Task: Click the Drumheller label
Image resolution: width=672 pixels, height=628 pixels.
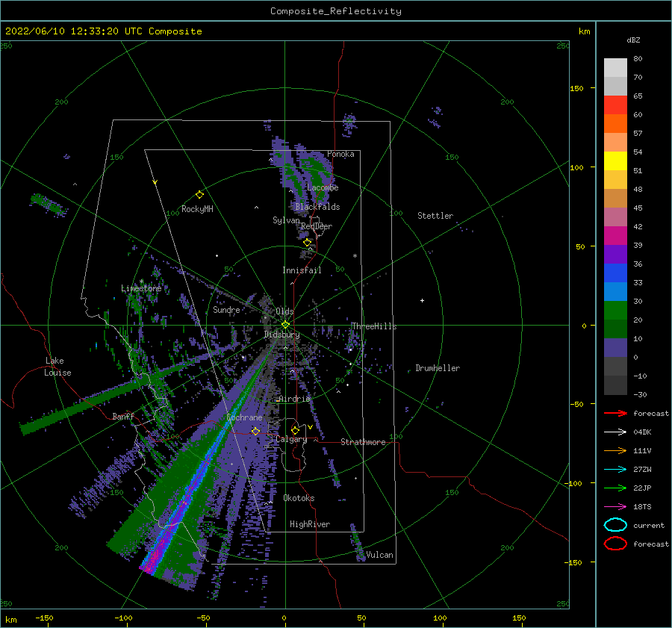Action: pos(438,368)
